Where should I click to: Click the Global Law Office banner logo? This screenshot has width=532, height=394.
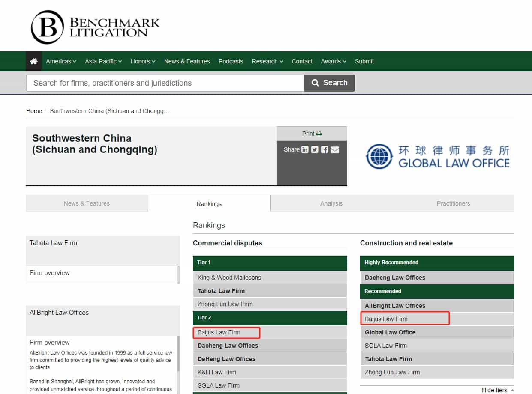point(437,157)
